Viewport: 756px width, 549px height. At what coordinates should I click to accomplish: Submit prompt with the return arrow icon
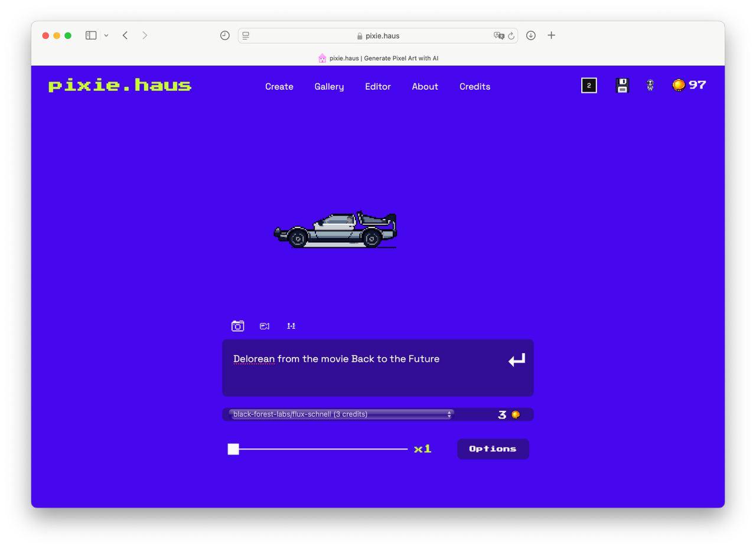pos(517,360)
